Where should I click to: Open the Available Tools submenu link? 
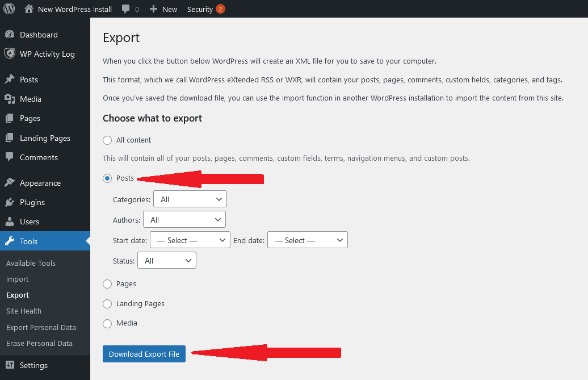coord(31,263)
